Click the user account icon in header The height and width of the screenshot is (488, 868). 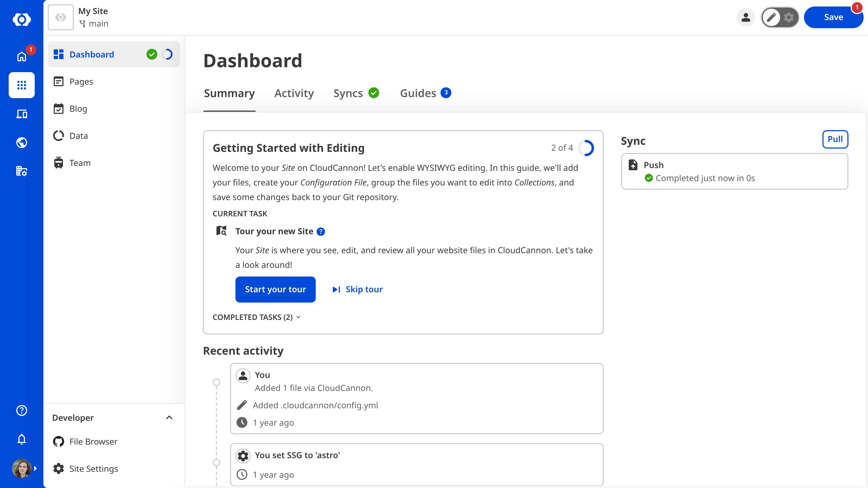[746, 17]
